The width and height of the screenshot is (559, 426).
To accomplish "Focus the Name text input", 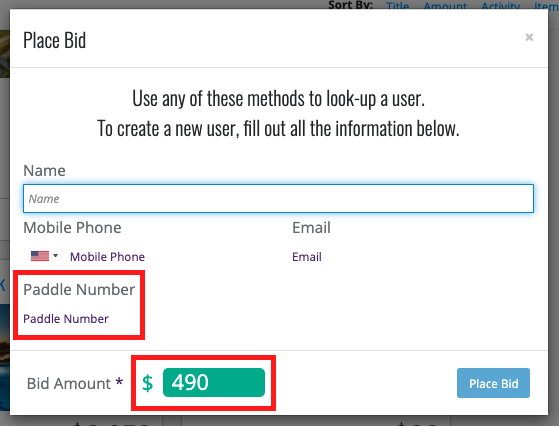I will point(278,199).
